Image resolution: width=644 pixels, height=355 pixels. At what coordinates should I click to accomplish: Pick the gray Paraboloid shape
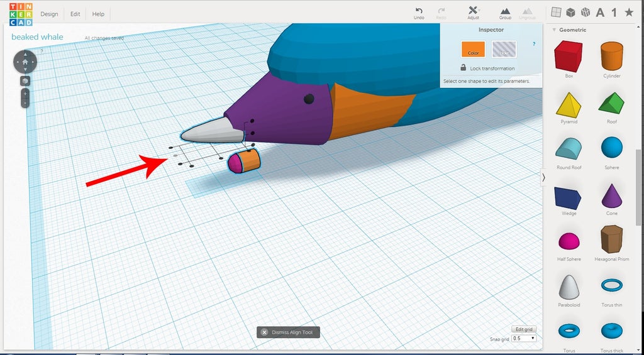tap(569, 287)
